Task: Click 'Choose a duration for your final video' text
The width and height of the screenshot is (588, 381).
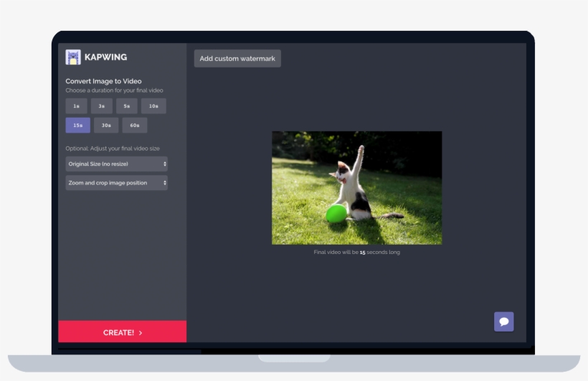Action: click(x=115, y=90)
